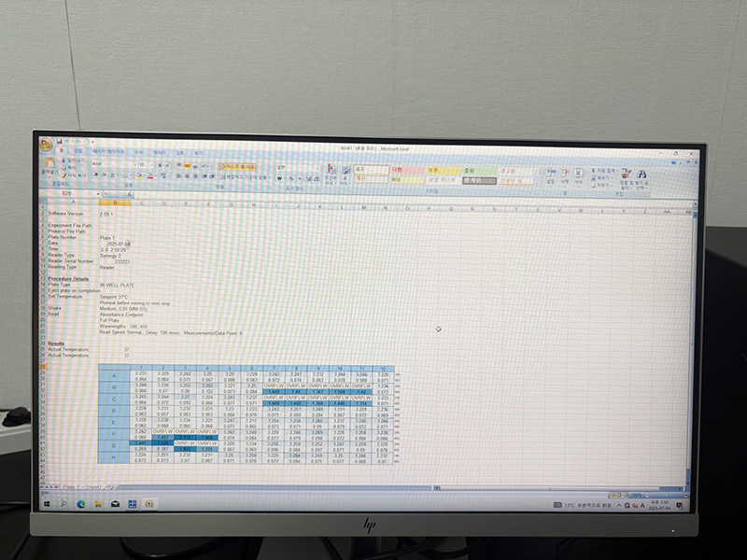Open the font size dropdown
This screenshot has height=560, width=747.
[x=149, y=165]
